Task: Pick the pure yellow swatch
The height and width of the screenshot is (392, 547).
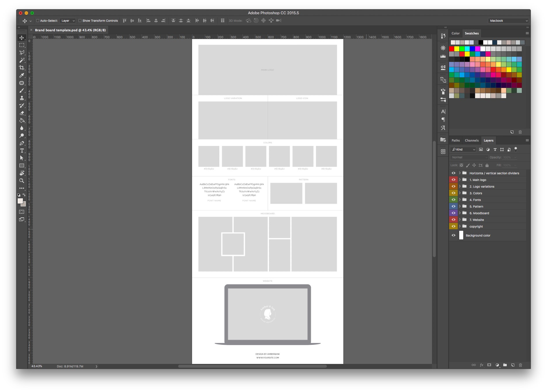Action: point(457,49)
